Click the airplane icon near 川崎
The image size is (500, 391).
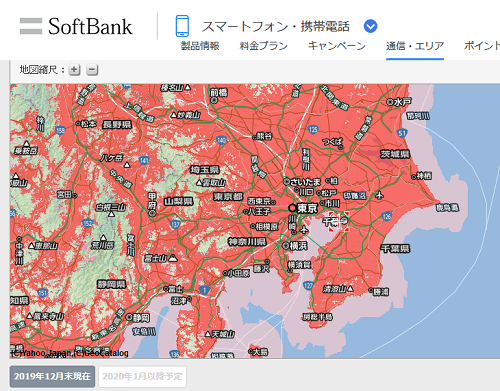click(x=303, y=230)
